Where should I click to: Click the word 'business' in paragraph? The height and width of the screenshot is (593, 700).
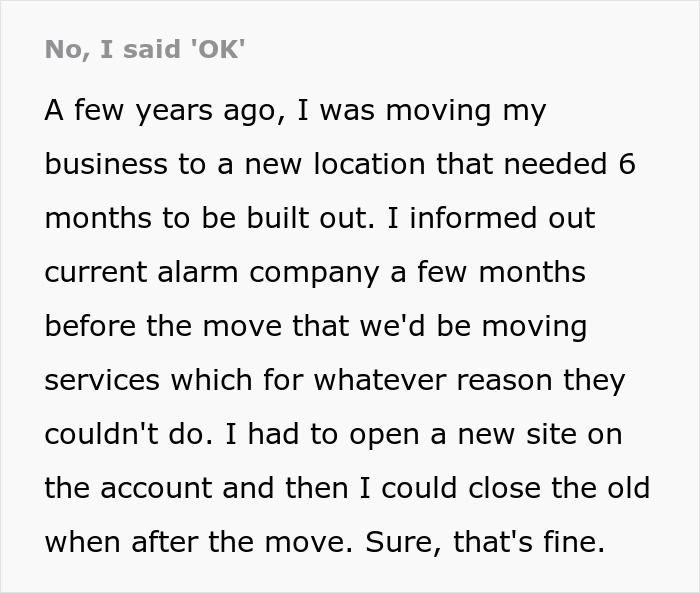(x=106, y=163)
